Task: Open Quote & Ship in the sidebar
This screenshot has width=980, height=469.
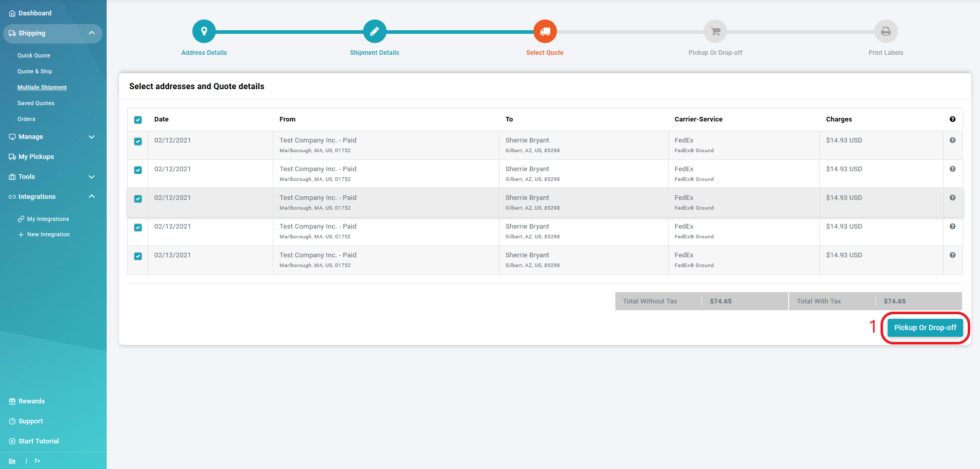Action: click(35, 71)
